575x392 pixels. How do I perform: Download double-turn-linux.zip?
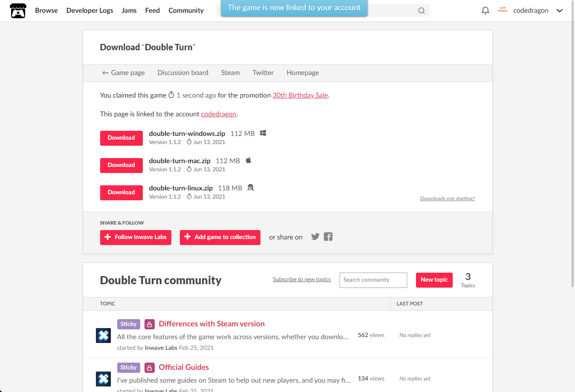click(121, 193)
